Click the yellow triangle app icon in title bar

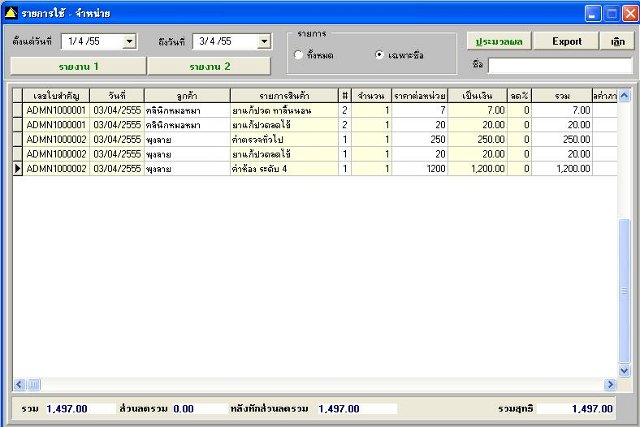[11, 13]
